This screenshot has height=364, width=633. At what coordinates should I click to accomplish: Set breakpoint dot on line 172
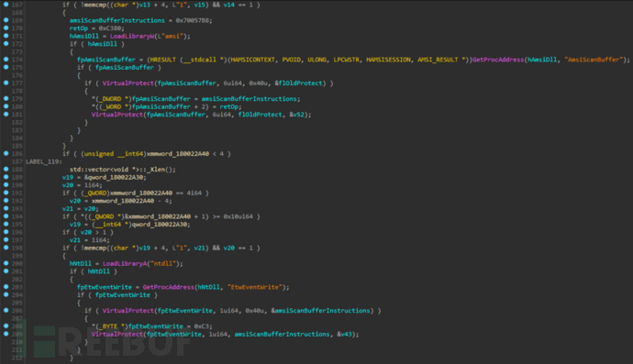6,44
